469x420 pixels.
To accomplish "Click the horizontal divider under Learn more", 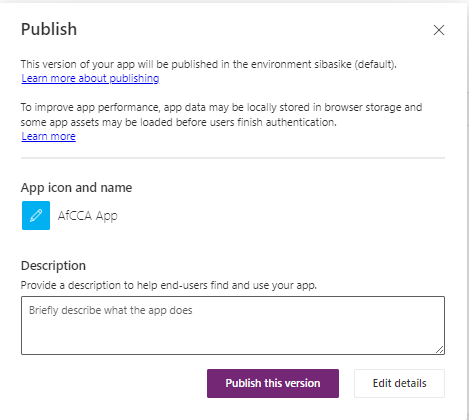I will tap(233, 158).
